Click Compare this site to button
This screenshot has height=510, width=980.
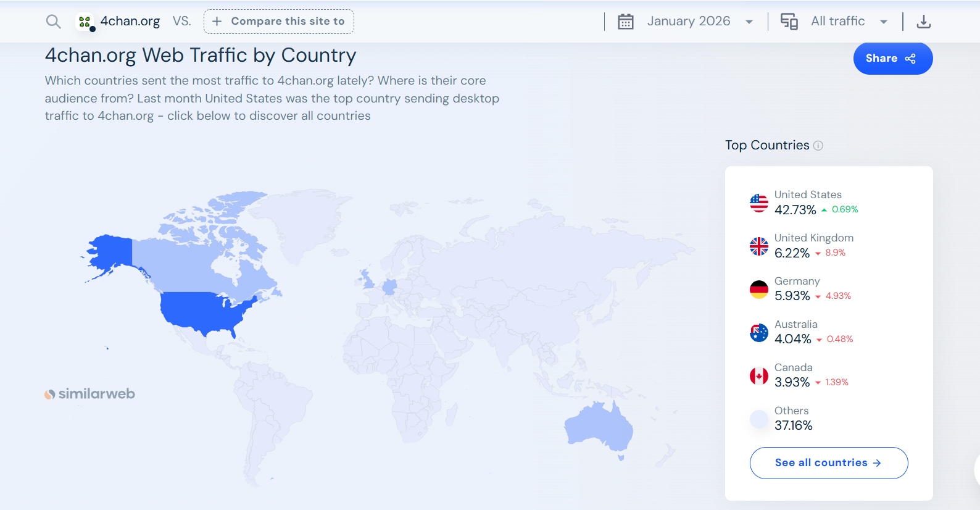pyautogui.click(x=279, y=22)
